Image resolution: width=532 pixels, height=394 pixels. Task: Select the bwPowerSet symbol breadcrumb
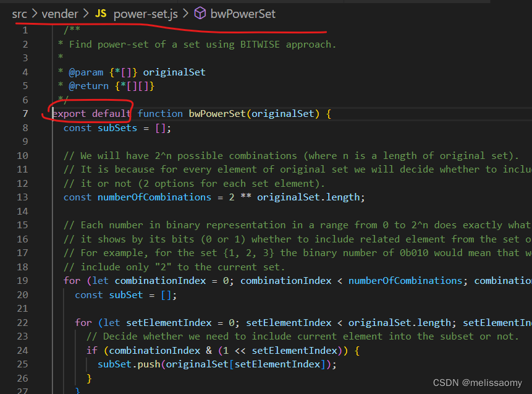[243, 14]
